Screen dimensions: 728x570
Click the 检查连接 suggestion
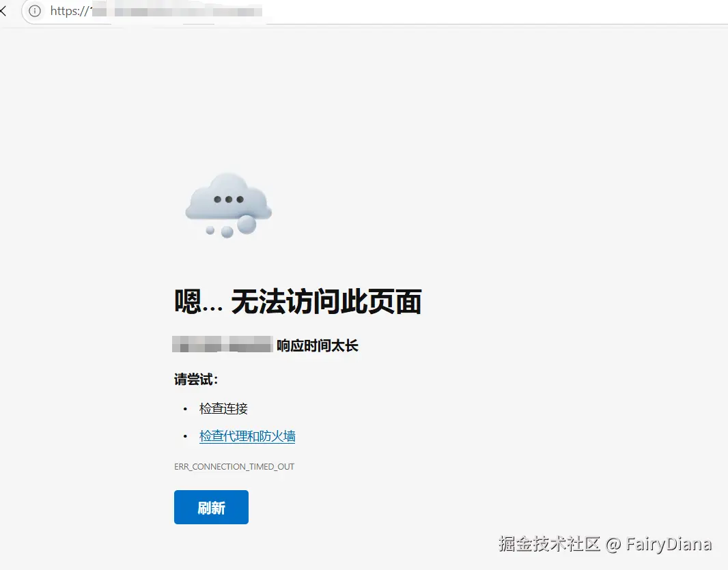coord(223,408)
